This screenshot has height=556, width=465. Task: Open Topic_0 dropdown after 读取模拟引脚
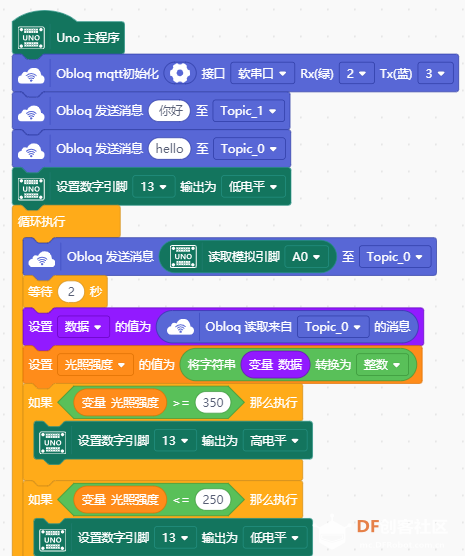(395, 256)
